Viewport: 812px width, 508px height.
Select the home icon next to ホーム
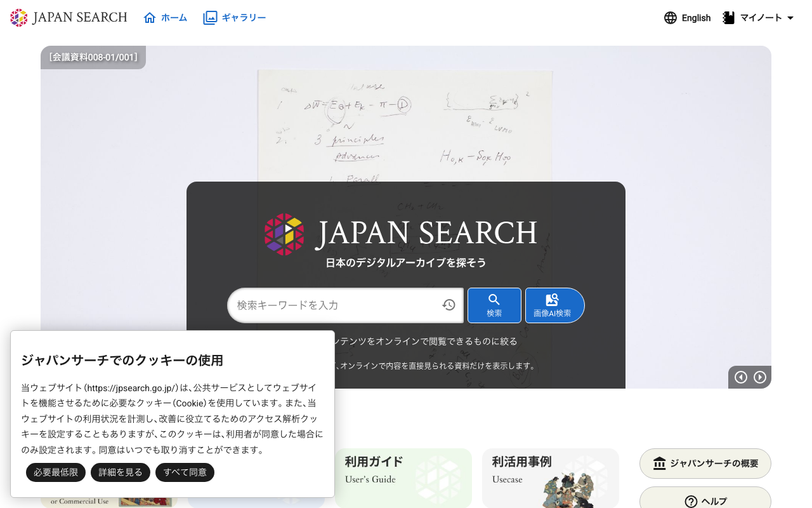[x=148, y=17]
